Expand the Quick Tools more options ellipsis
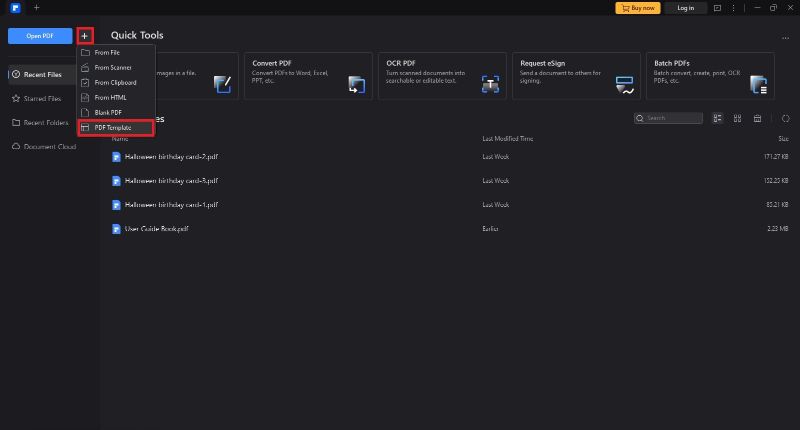The width and height of the screenshot is (800, 430). pyautogui.click(x=785, y=38)
